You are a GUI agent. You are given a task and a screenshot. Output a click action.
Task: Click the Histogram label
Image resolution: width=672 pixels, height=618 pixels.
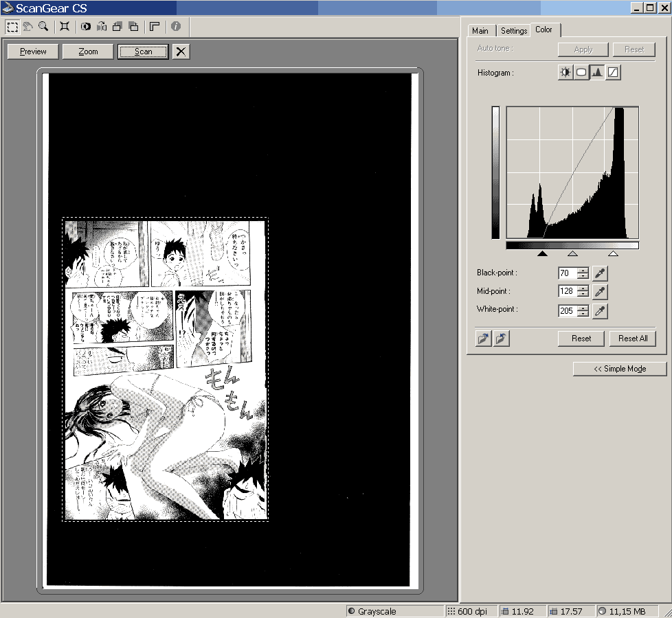[x=495, y=73]
